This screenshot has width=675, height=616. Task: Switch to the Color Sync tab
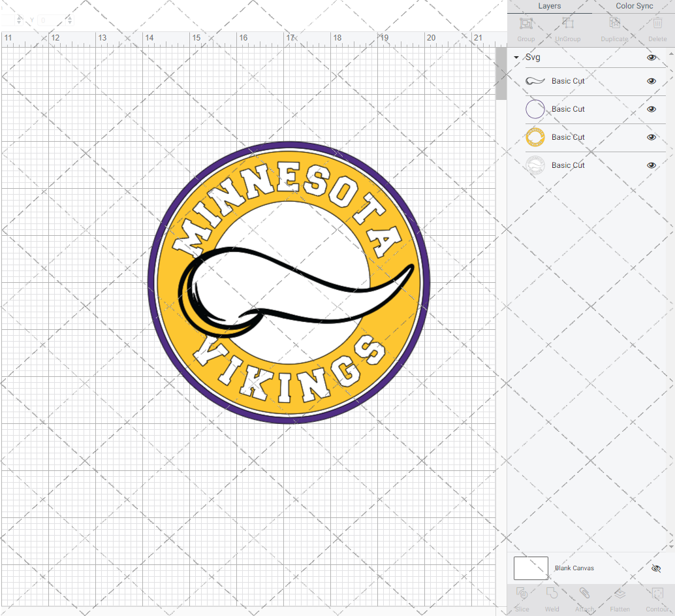(634, 6)
